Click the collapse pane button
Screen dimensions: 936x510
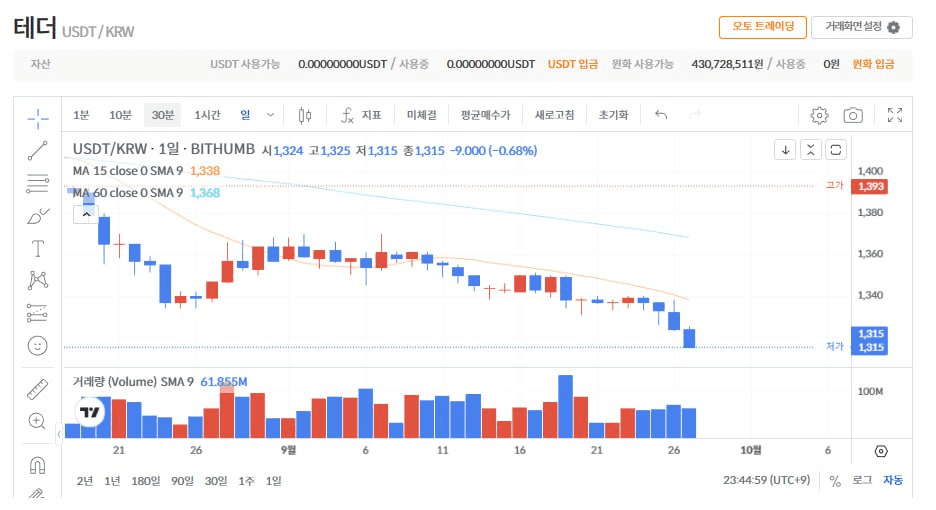(811, 150)
